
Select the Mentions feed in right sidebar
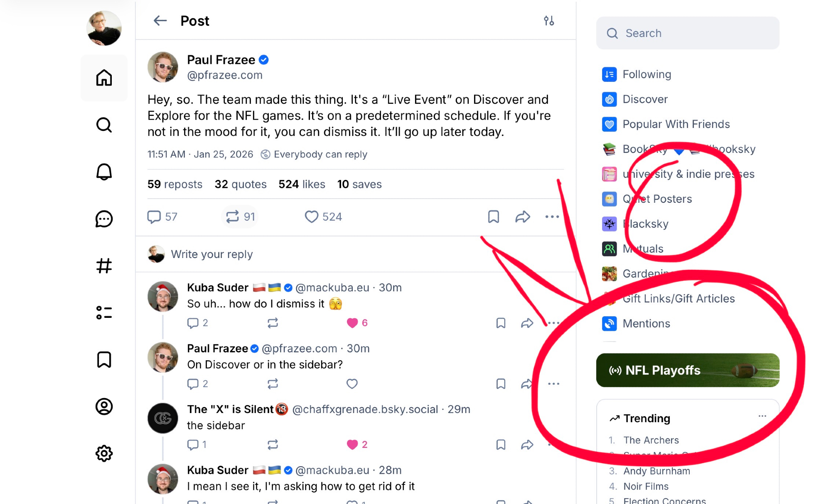point(646,324)
